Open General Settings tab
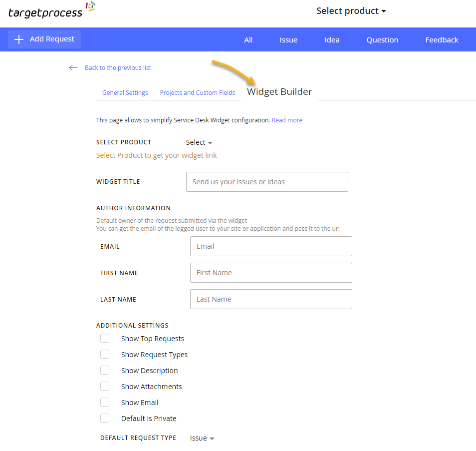 coord(125,93)
